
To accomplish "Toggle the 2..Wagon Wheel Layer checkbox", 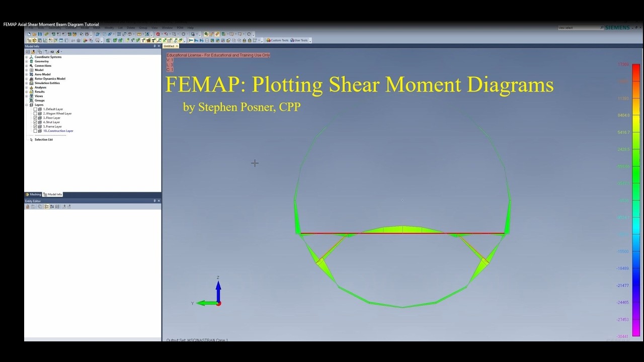I will coord(35,114).
